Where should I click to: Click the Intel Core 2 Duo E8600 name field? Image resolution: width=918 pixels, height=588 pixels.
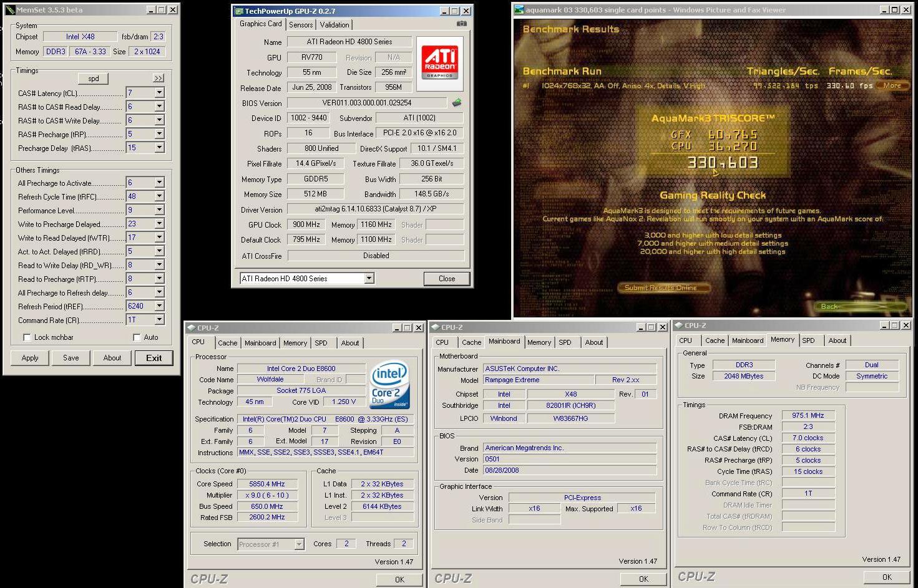(301, 369)
